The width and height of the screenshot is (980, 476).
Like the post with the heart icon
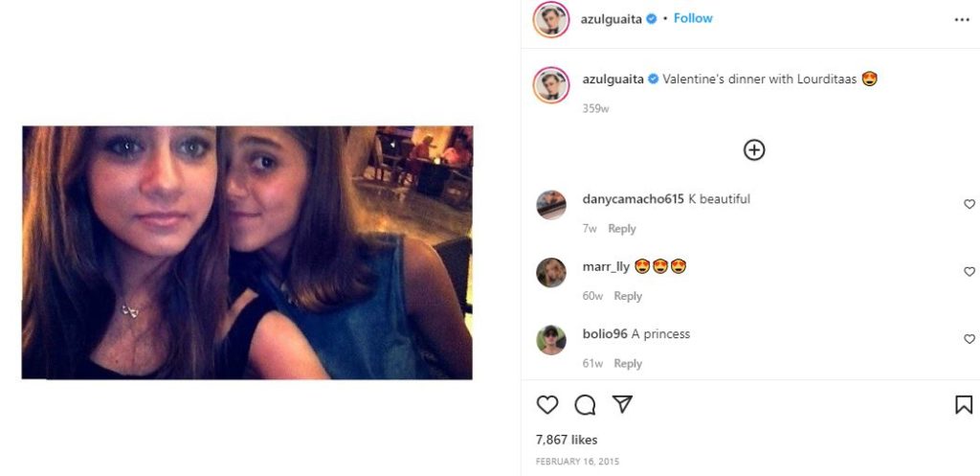pyautogui.click(x=546, y=405)
